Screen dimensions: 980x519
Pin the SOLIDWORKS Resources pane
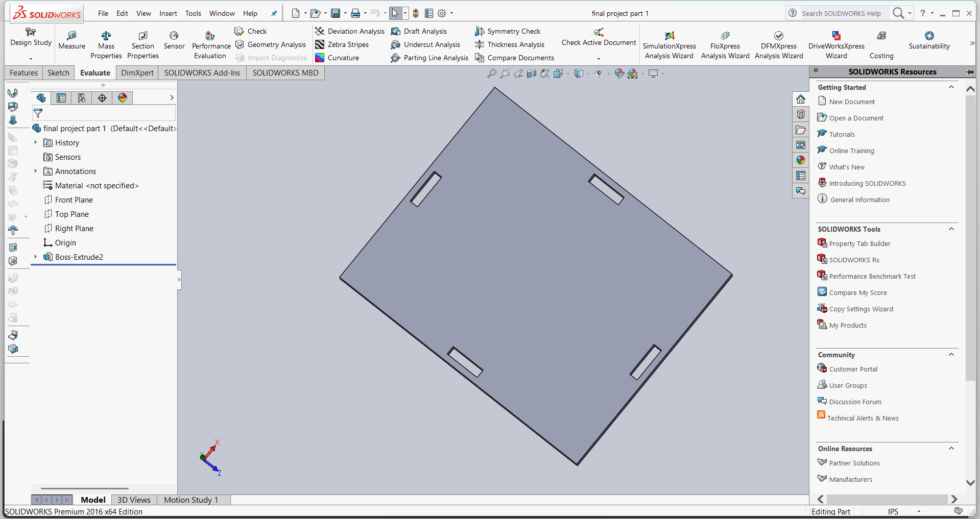(968, 72)
